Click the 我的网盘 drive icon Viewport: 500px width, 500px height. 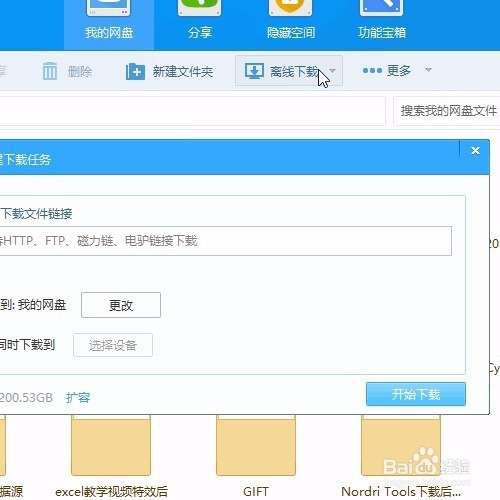pyautogui.click(x=108, y=7)
